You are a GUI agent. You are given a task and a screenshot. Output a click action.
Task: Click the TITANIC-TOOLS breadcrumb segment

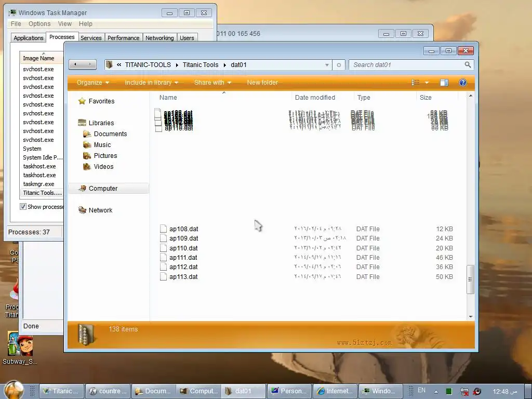pyautogui.click(x=148, y=65)
